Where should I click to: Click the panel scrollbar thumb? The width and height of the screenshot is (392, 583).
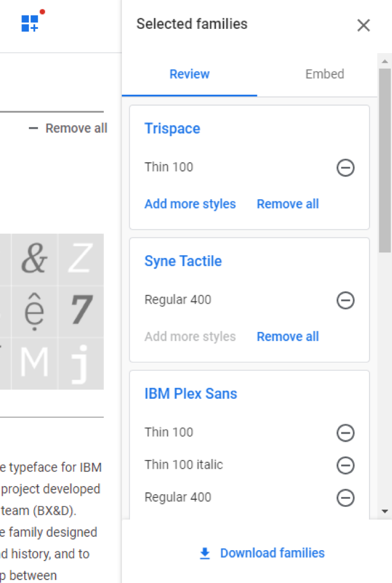(384, 160)
